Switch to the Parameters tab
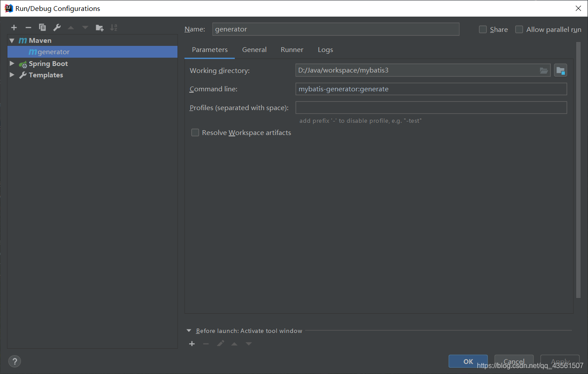The height and width of the screenshot is (374, 588). coord(210,49)
